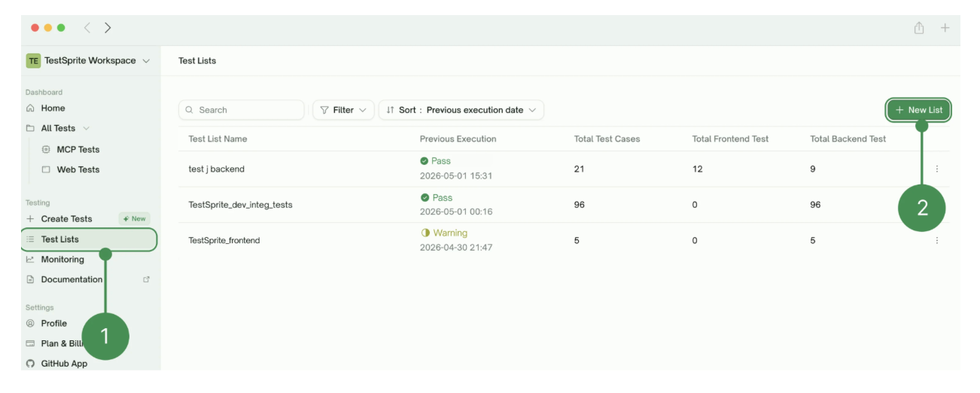This screenshot has width=980, height=393.
Task: Open the Sort by previous execution date dropdown
Action: click(x=461, y=110)
